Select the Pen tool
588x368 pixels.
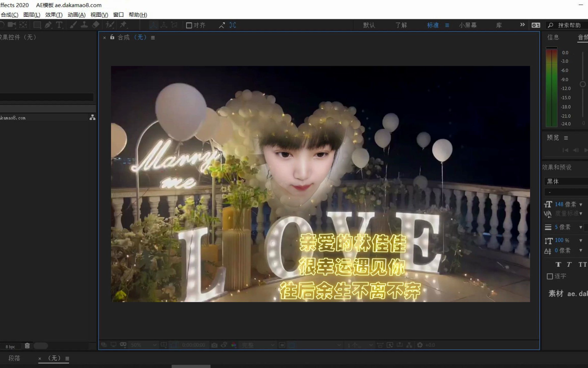click(48, 25)
